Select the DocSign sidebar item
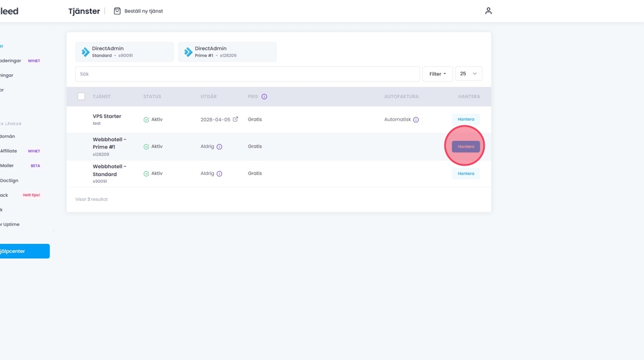The height and width of the screenshot is (360, 644). pos(9,181)
